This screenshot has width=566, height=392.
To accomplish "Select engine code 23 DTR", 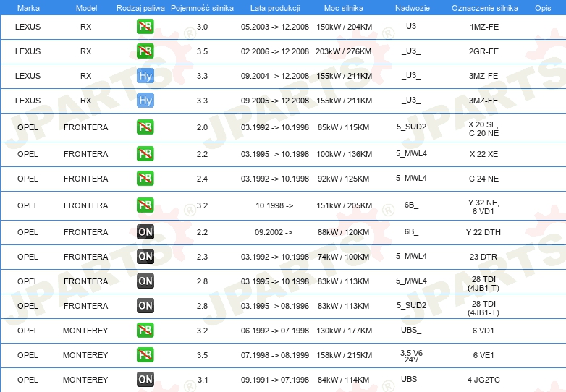I will (483, 257).
